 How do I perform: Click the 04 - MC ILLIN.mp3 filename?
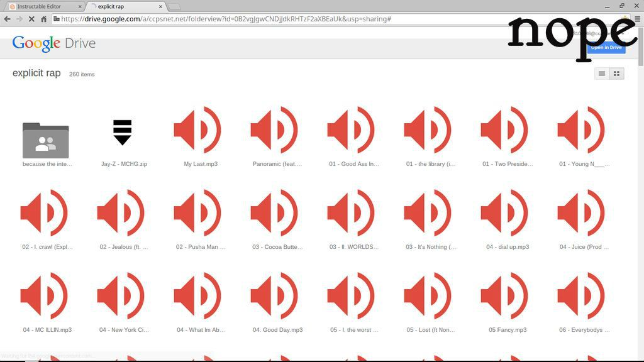point(47,329)
